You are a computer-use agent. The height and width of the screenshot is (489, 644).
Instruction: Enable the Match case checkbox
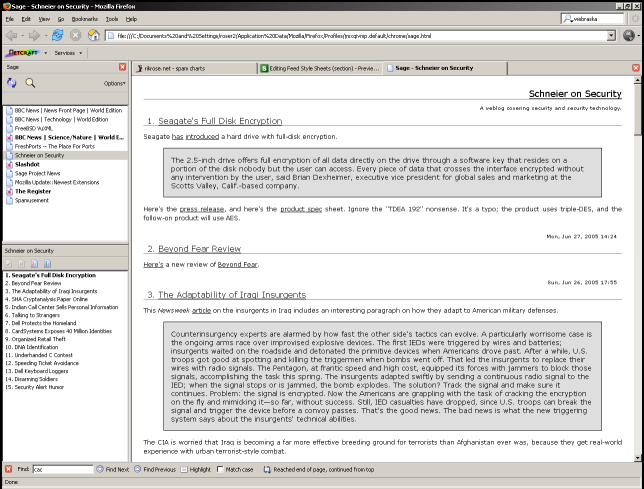point(220,469)
